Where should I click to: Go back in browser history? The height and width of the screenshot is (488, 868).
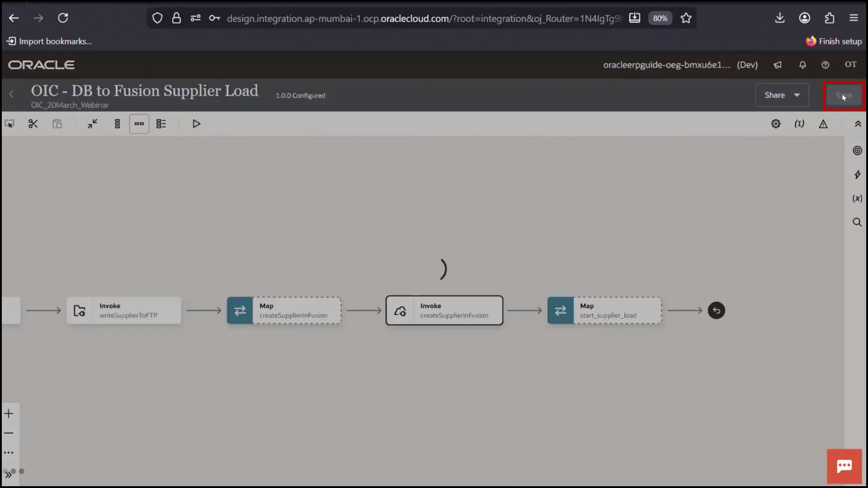(x=14, y=18)
